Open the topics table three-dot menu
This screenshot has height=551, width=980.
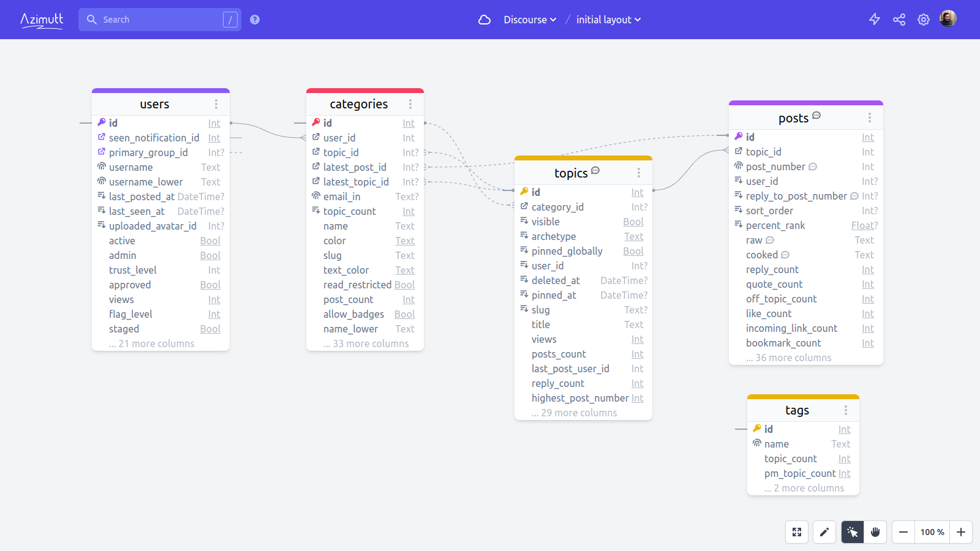pyautogui.click(x=639, y=172)
